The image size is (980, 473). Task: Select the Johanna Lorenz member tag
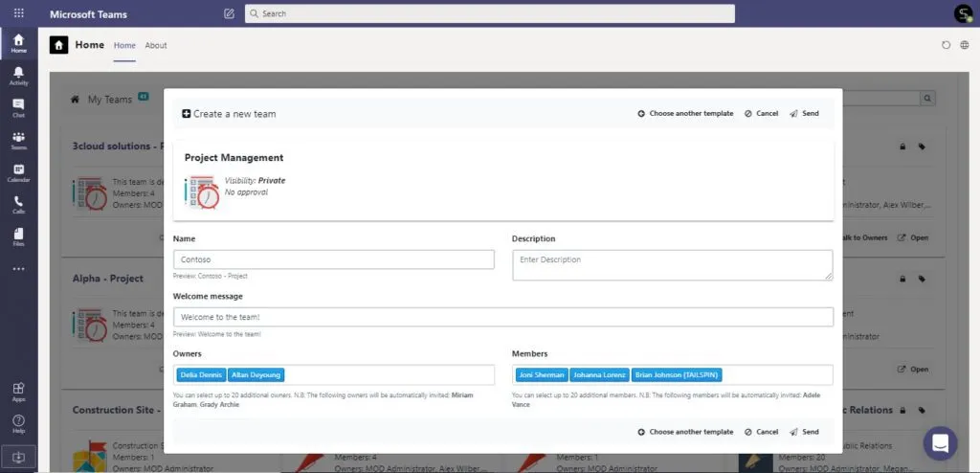599,374
